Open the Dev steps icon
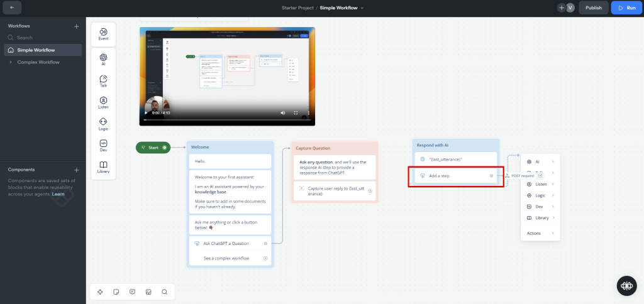The image size is (644, 304). click(x=103, y=145)
